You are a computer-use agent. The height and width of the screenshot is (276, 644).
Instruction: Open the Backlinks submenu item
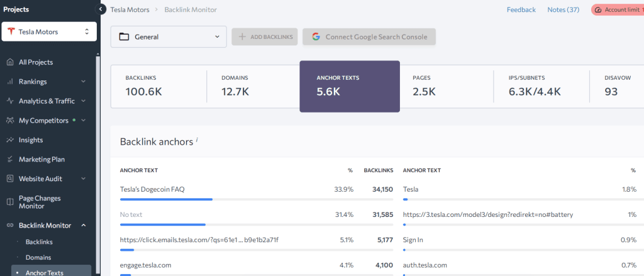[39, 242]
